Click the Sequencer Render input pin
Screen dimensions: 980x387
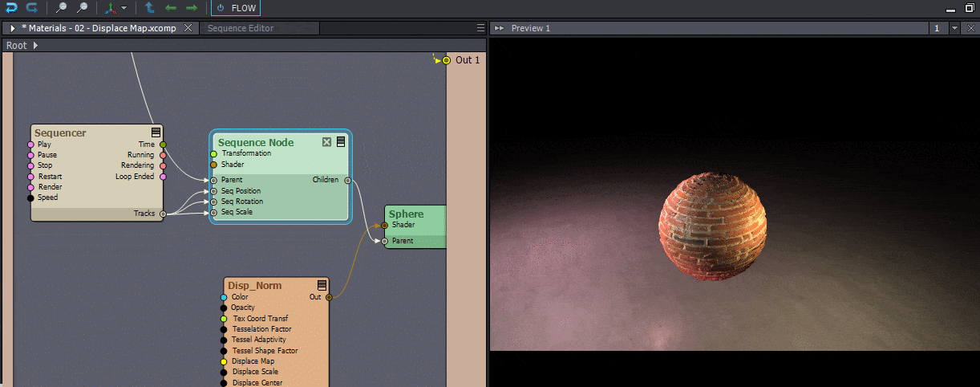(31, 187)
